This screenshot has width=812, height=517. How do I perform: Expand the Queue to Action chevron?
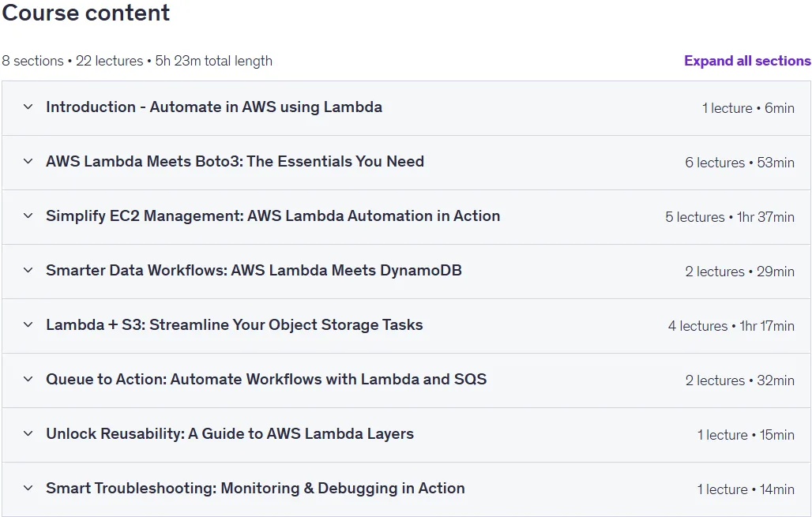point(28,380)
